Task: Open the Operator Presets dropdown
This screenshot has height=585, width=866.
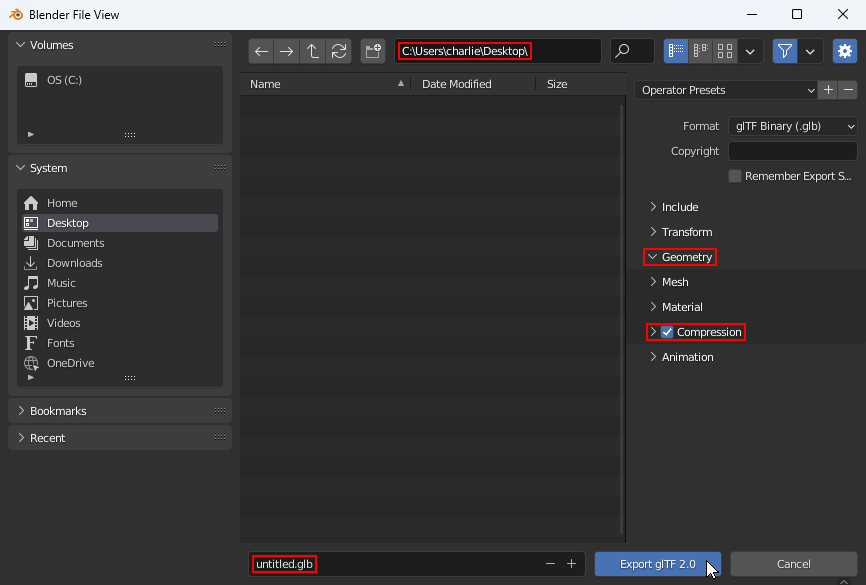Action: coord(726,90)
